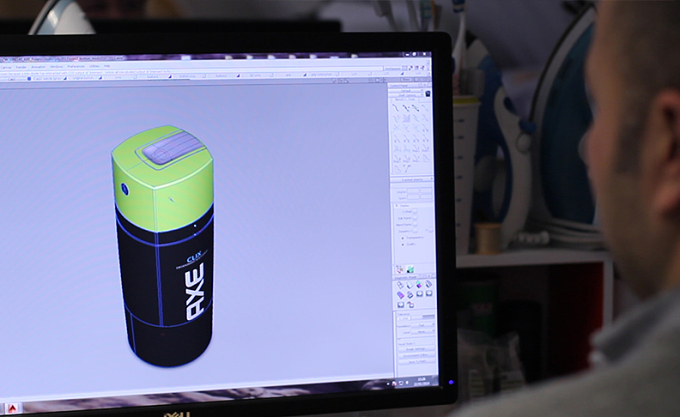Open the Utilities menu
Viewport: 680px width, 417px height.
pyautogui.click(x=94, y=66)
